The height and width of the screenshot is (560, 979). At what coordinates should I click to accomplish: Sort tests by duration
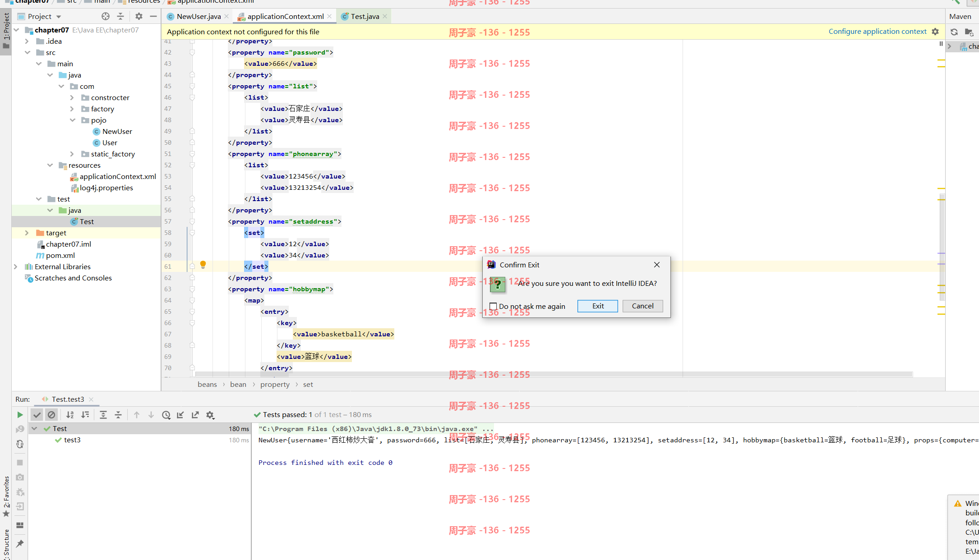tap(85, 415)
